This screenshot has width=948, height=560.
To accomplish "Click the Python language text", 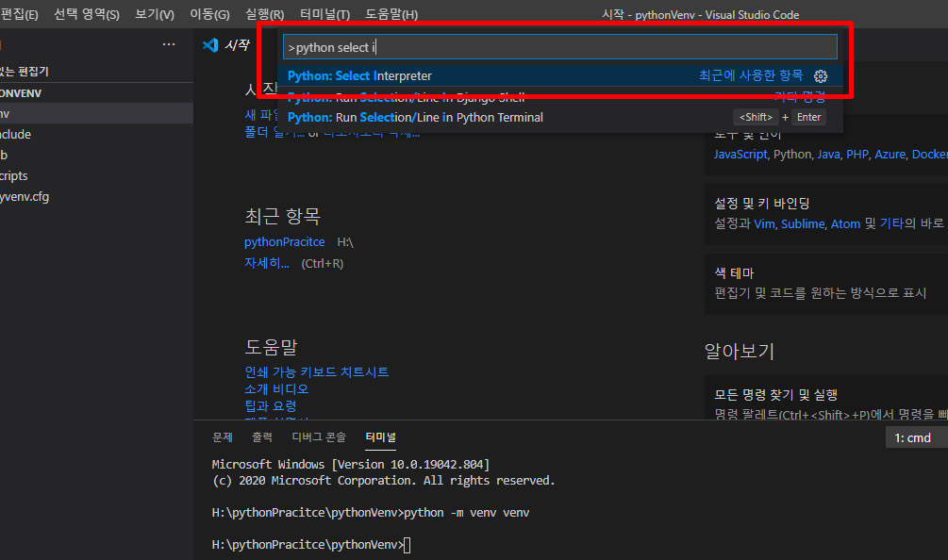I will pos(792,154).
